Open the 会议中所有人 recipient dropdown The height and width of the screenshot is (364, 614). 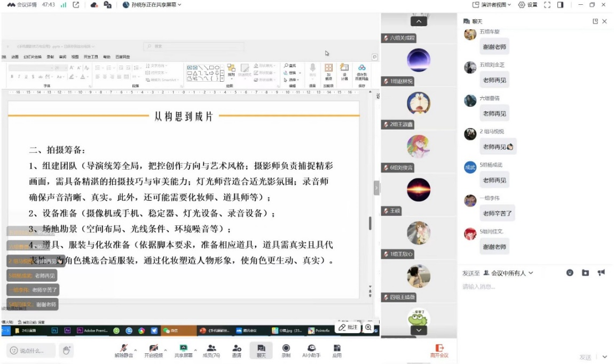click(508, 273)
